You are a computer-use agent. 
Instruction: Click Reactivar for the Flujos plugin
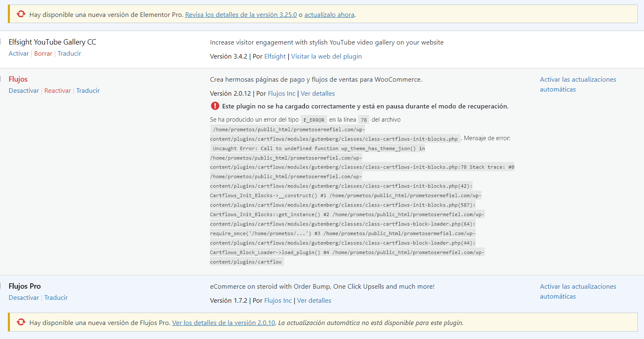tap(58, 90)
